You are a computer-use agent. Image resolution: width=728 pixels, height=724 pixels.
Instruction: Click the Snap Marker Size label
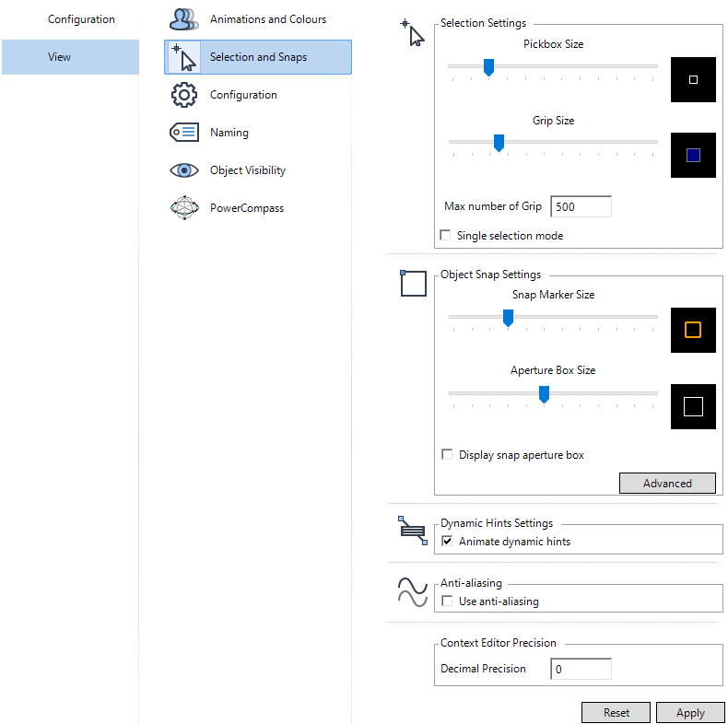[554, 295]
